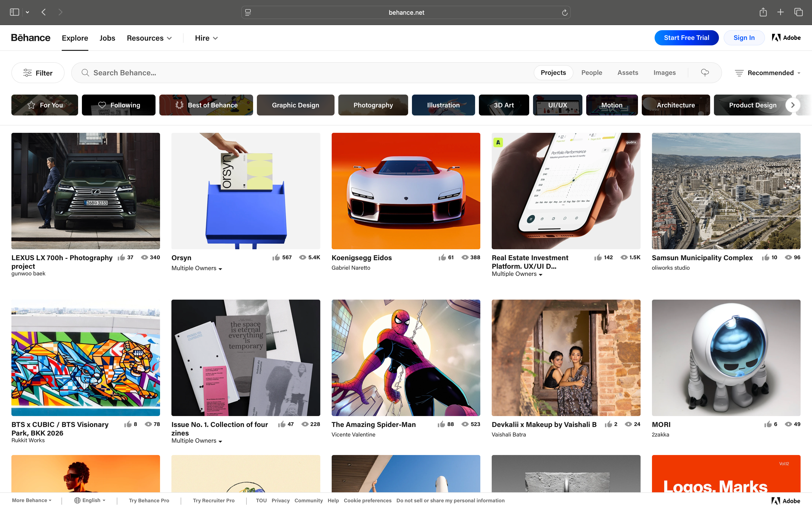812x508 pixels.
Task: Toggle the Safari sidebar icon
Action: 14,12
